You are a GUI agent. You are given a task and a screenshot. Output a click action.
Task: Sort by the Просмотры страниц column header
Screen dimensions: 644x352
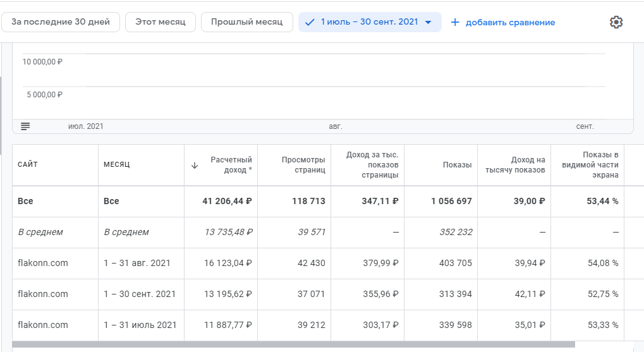tap(303, 165)
